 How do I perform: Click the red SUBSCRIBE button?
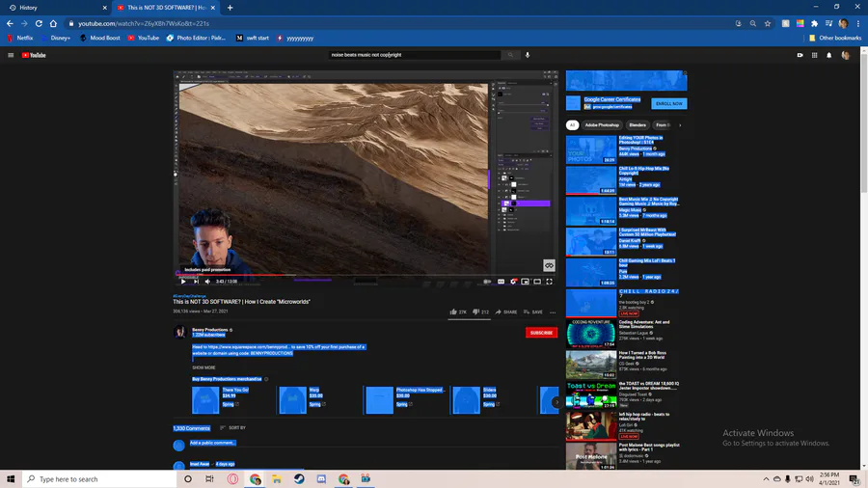(541, 333)
